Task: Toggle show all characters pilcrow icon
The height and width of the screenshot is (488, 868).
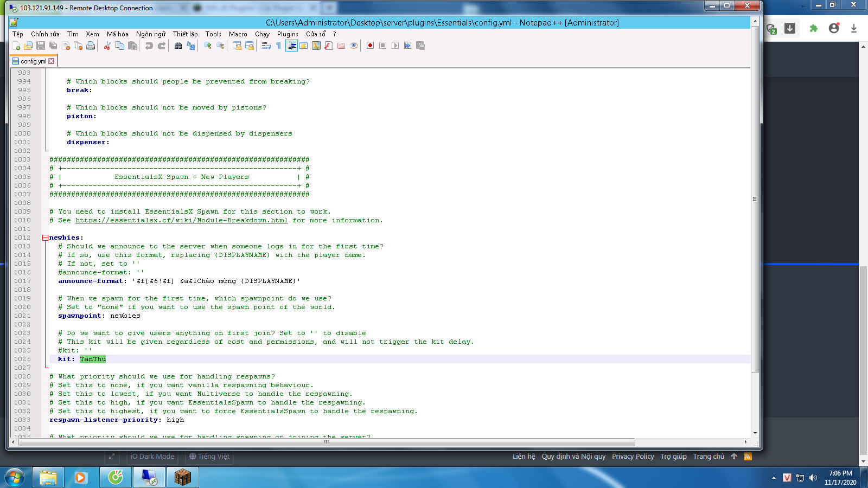Action: [x=279, y=46]
